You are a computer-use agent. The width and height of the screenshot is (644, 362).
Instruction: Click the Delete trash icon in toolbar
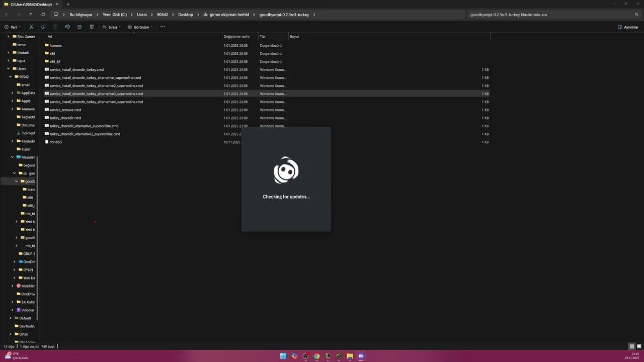(92, 27)
